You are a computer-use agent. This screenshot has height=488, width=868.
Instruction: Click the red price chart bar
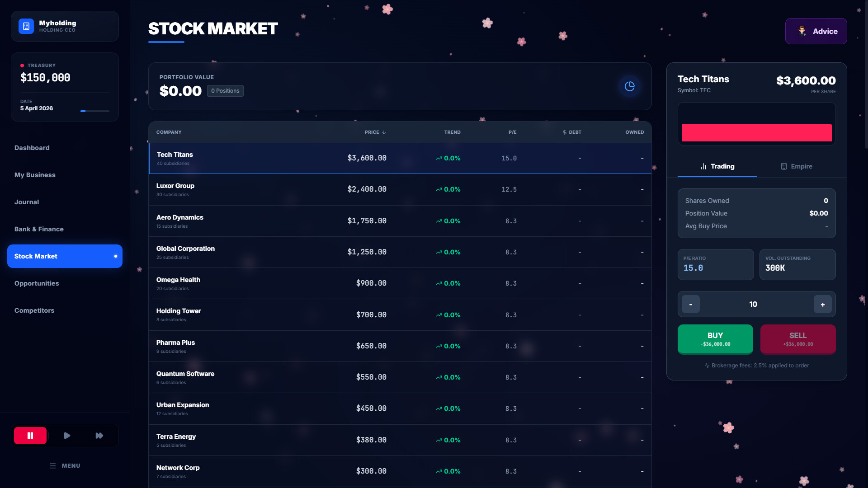point(756,133)
